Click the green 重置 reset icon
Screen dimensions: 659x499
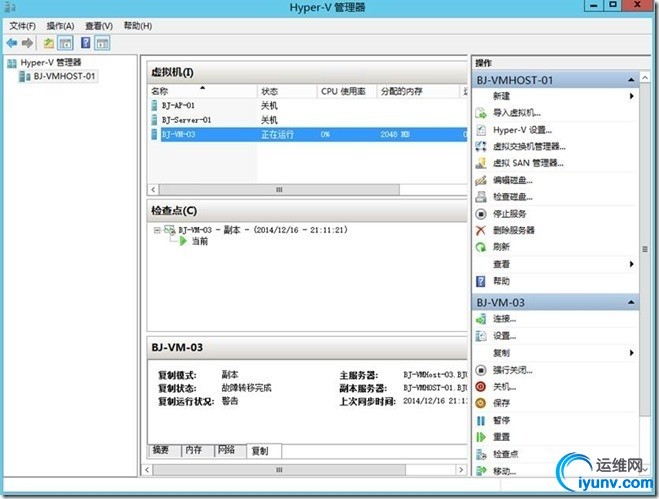click(x=481, y=437)
